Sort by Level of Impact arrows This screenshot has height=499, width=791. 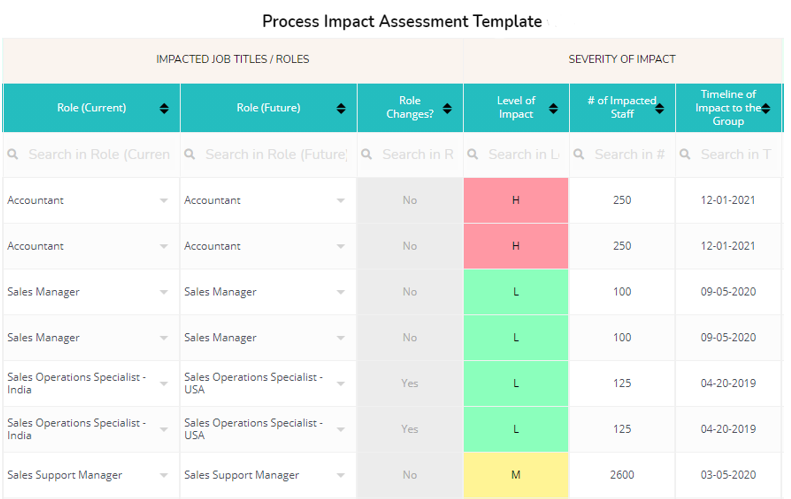(553, 108)
